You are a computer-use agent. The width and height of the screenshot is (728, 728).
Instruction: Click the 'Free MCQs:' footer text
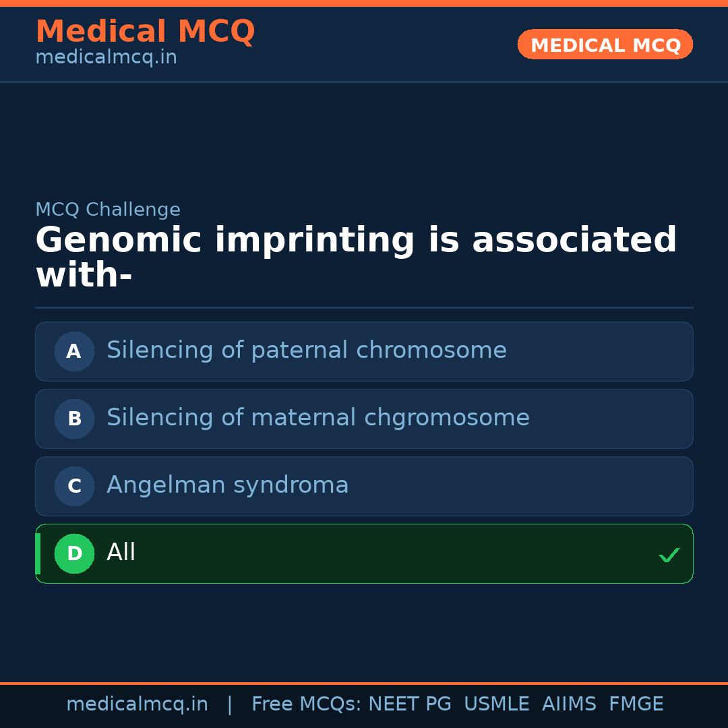click(x=307, y=704)
